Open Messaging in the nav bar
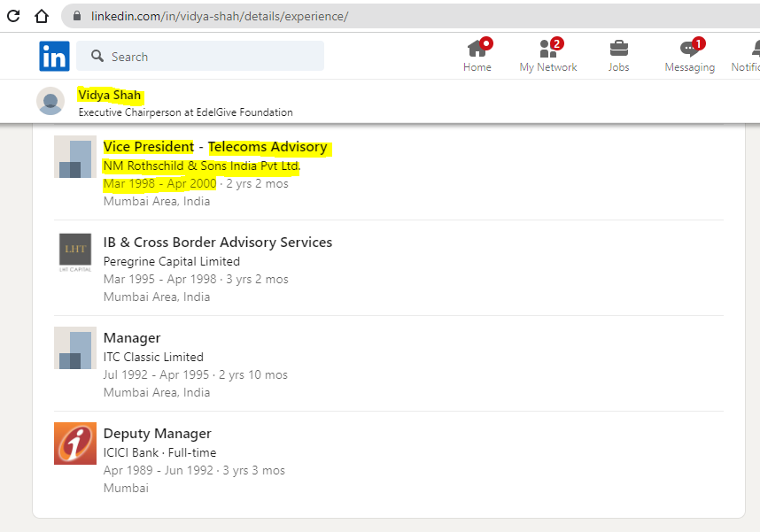 point(690,56)
